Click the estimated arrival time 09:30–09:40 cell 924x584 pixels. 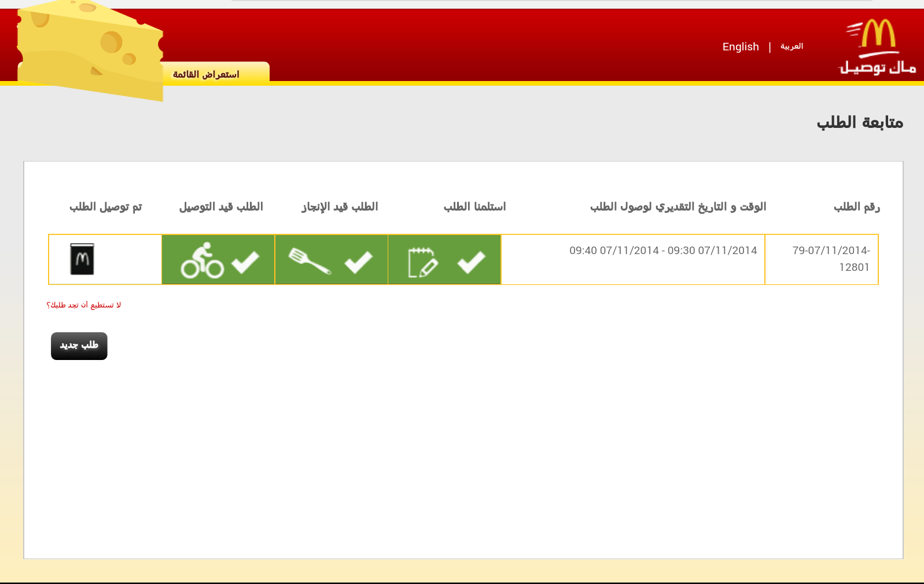[663, 251]
